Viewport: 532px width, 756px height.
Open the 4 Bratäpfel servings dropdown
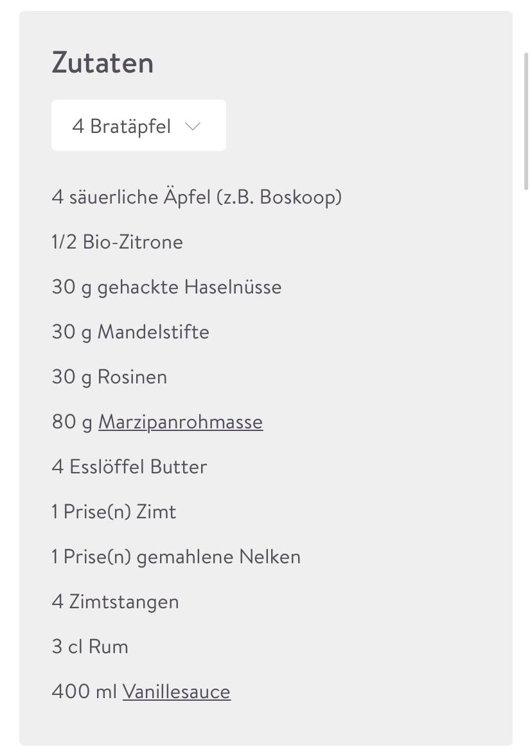(x=138, y=125)
